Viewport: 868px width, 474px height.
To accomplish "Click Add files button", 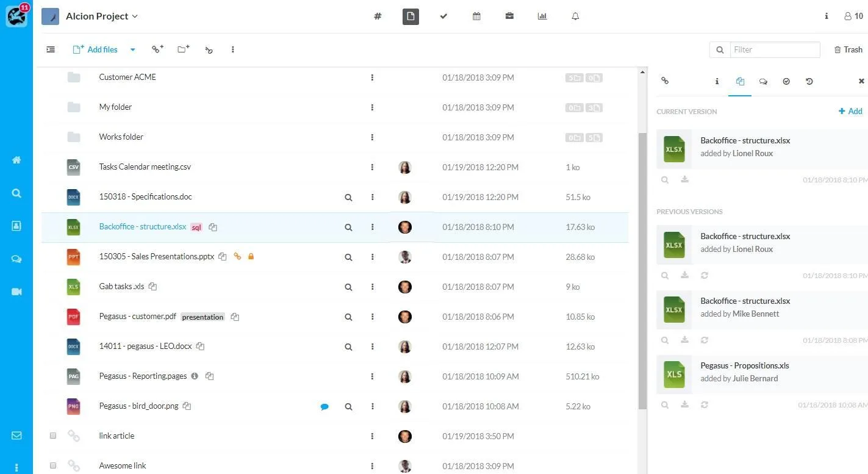I will [x=95, y=49].
